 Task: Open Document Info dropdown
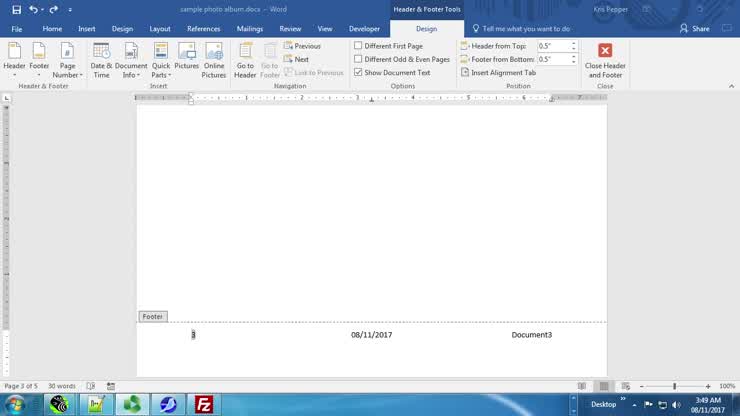[x=131, y=60]
